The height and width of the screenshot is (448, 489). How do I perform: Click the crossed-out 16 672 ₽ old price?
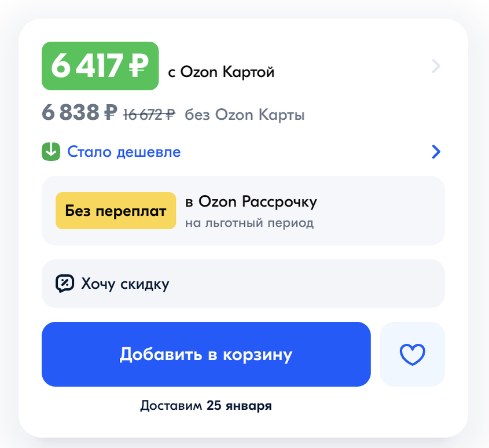pyautogui.click(x=149, y=115)
